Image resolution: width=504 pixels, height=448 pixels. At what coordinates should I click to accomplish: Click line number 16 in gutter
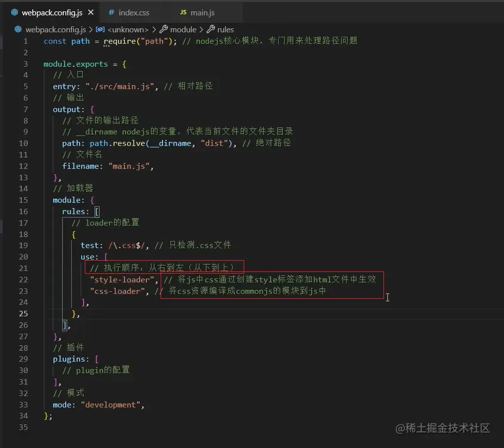[x=23, y=211]
